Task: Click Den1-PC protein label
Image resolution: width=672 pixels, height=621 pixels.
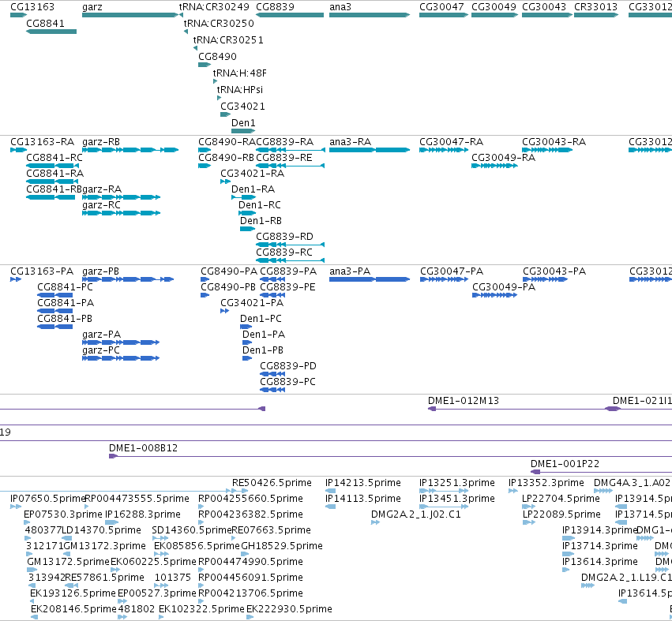Action: (261, 319)
